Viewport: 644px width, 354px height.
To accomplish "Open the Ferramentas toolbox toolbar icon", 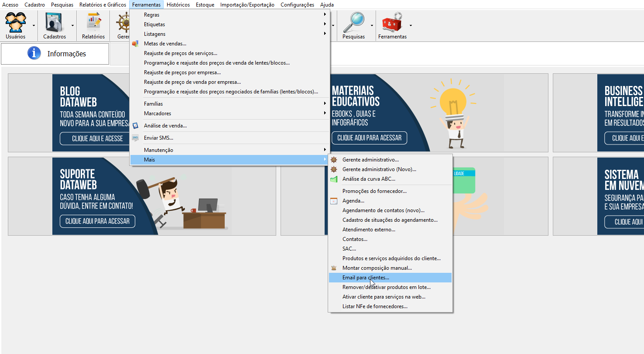I will (392, 23).
